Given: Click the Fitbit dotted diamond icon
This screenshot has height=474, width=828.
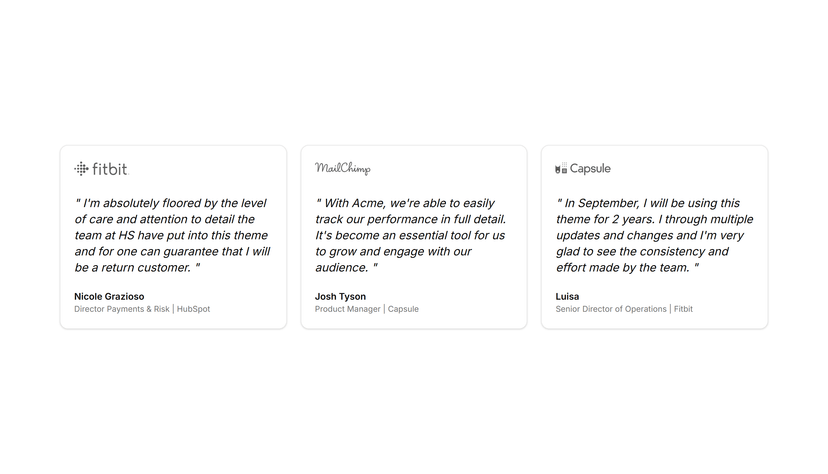Looking at the screenshot, I should [x=81, y=169].
